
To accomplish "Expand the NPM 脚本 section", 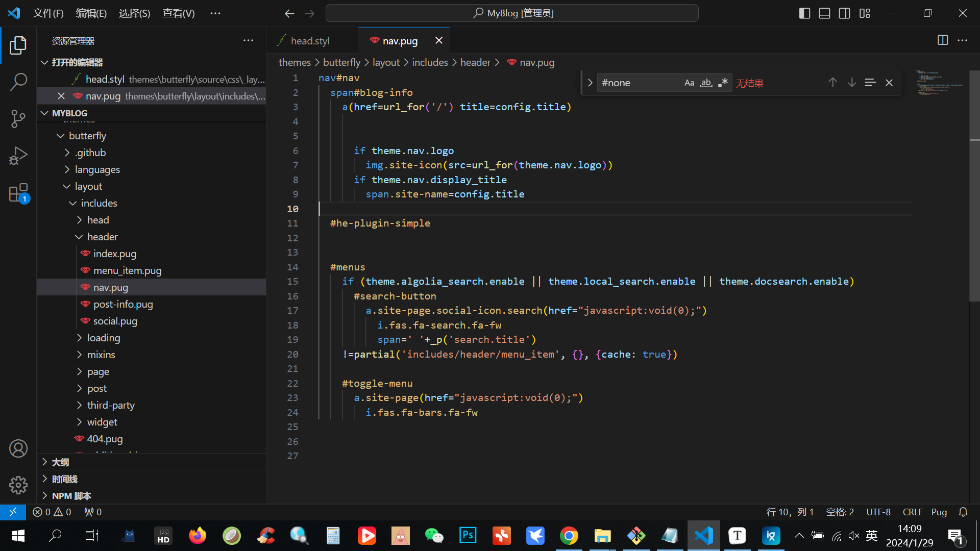I will [71, 496].
